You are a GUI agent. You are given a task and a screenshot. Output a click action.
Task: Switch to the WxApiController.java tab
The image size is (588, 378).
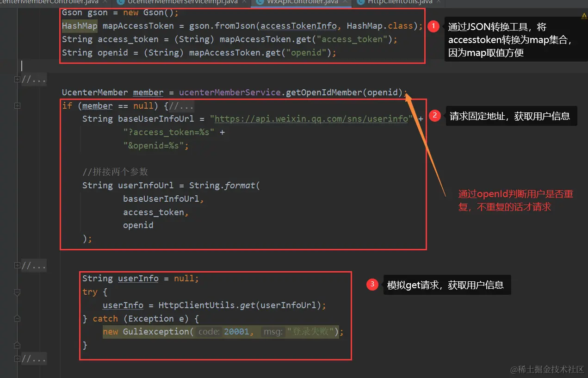coord(303,2)
